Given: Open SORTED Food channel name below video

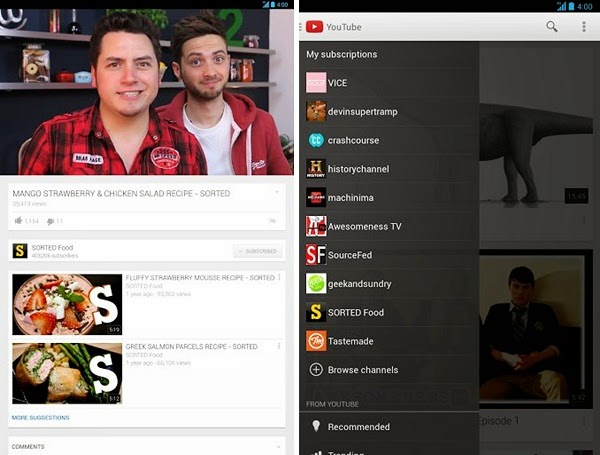Looking at the screenshot, I should pos(52,248).
